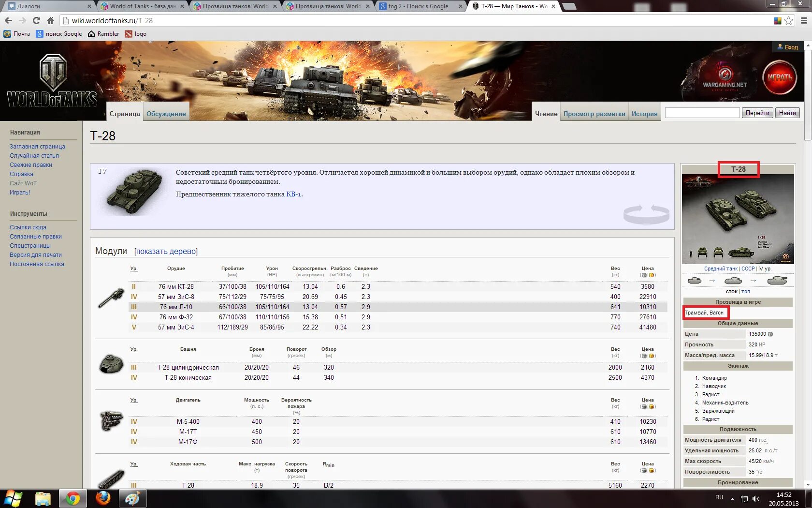Open the КВ-1 link in description

(x=293, y=194)
